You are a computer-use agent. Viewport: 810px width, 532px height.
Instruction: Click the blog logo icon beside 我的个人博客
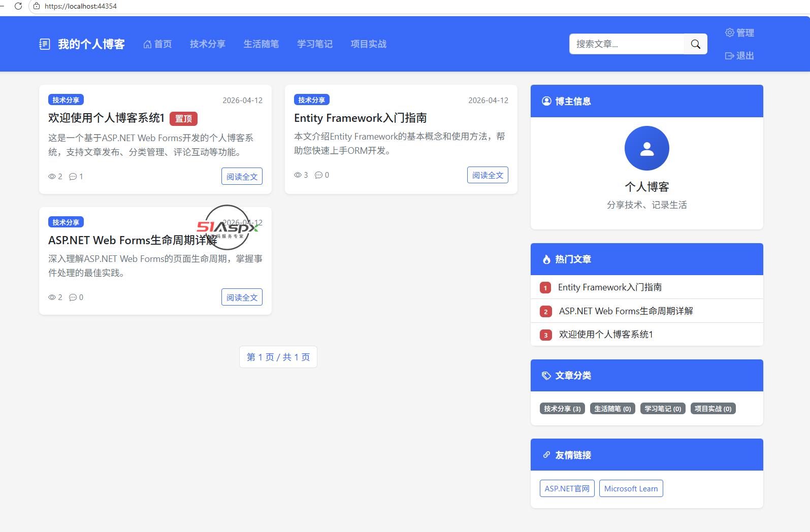click(45, 44)
